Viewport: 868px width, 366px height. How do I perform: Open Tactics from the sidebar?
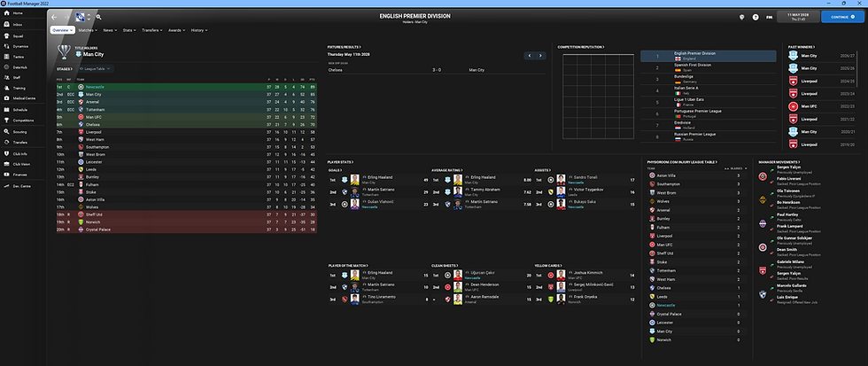(17, 57)
